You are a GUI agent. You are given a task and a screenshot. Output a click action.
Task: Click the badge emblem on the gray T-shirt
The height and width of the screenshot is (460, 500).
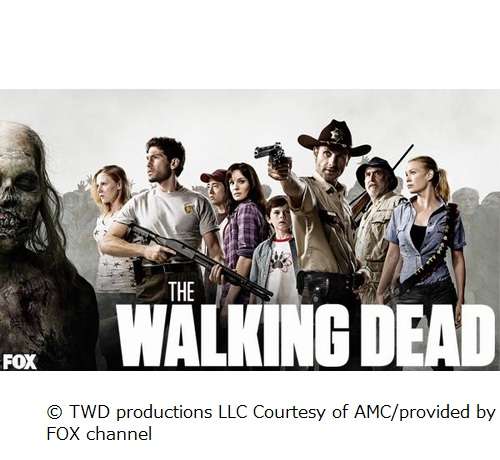pos(188,209)
